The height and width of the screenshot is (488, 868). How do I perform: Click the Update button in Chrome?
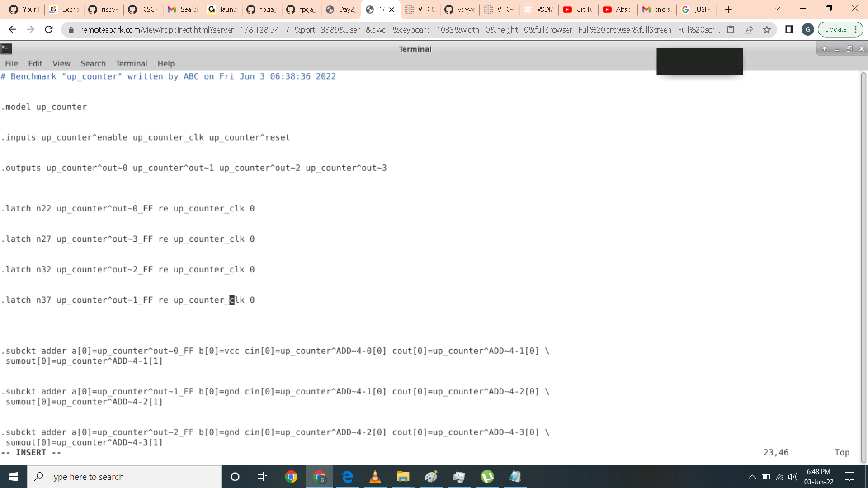click(835, 29)
